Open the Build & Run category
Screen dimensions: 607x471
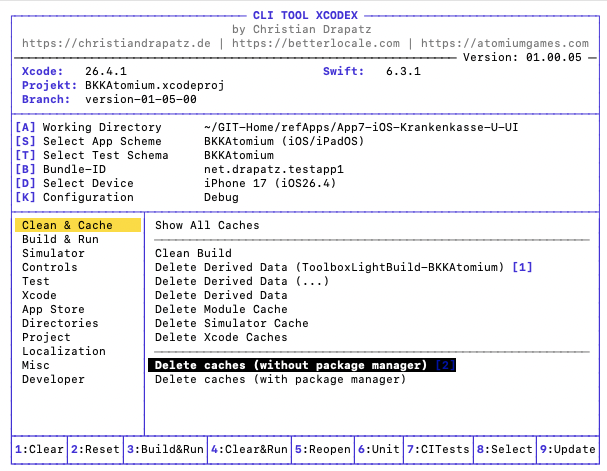tap(60, 239)
